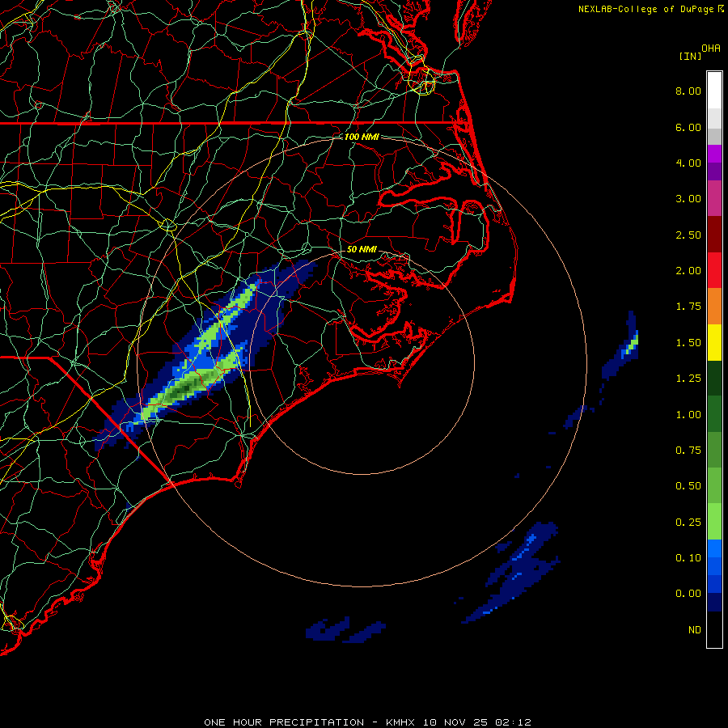Click the KMHX radar site identifier
728x728 pixels.
point(400,722)
